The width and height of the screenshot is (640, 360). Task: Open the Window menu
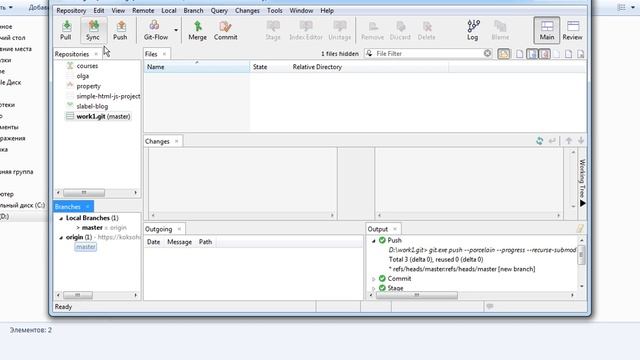coord(301,11)
